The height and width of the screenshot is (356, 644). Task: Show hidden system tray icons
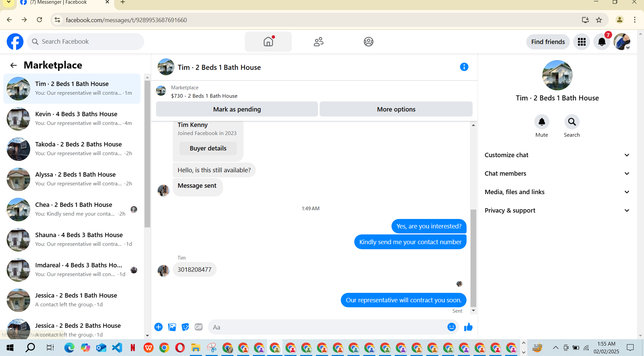tap(555, 348)
